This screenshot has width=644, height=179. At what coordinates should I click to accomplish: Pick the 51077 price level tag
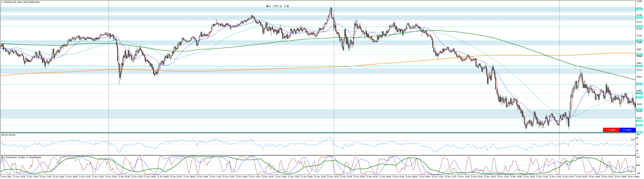pyautogui.click(x=639, y=41)
